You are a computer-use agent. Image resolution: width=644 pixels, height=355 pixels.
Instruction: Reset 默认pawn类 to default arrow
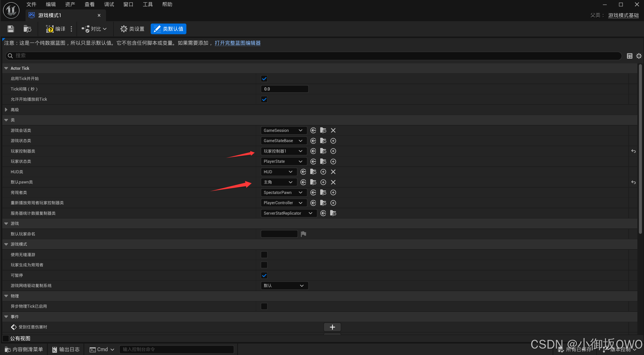(633, 182)
